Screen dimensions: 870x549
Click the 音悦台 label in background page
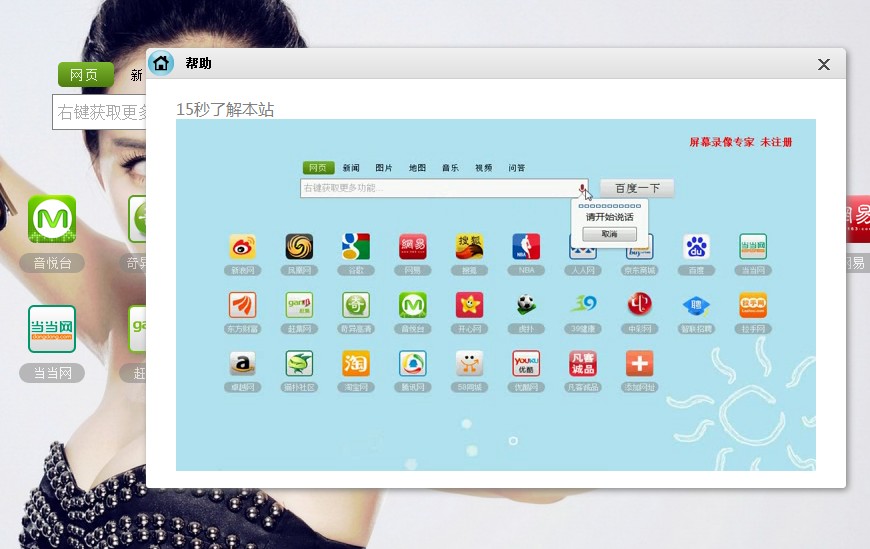[52, 263]
